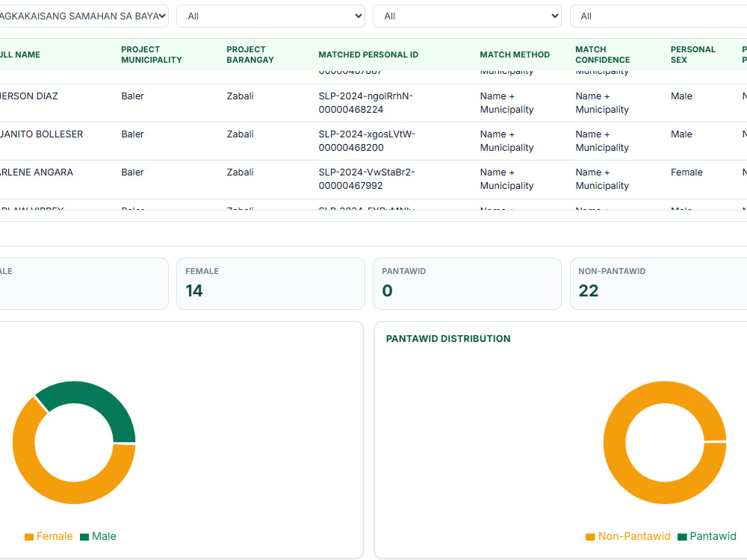Click 'Female' sex value in ANGARA row
This screenshot has height=560, width=747.
point(686,172)
